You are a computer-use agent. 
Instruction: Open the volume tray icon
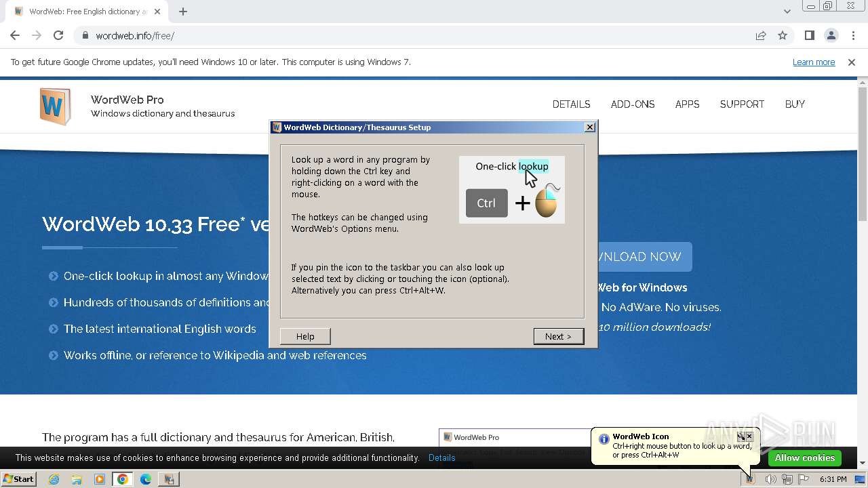(771, 479)
